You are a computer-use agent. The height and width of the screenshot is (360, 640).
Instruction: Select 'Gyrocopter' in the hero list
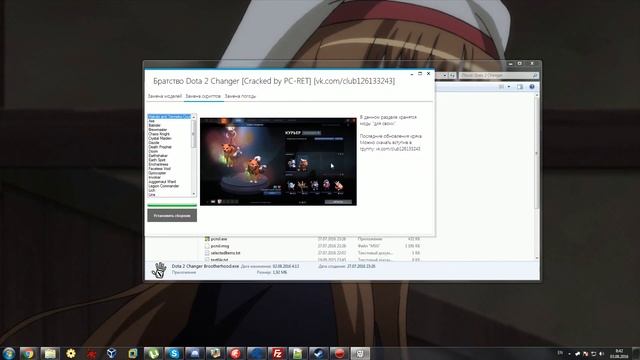pyautogui.click(x=157, y=173)
